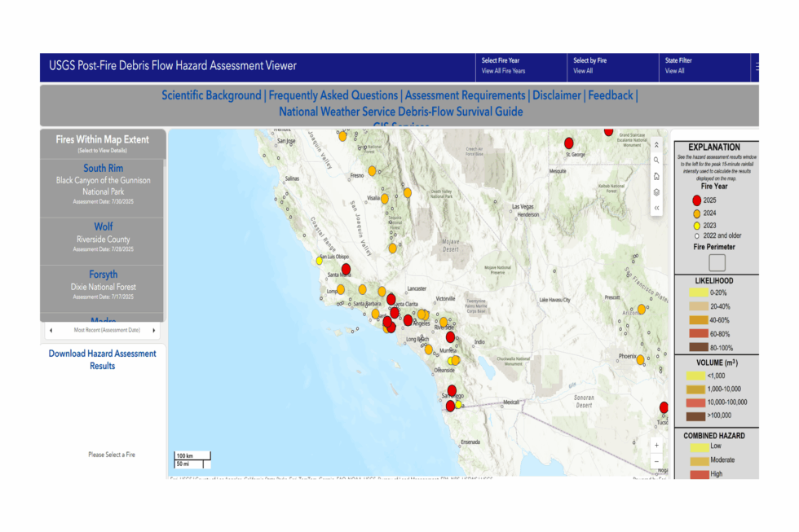799x532 pixels.
Task: Click the red fire marker near St. George
Action: point(569,143)
